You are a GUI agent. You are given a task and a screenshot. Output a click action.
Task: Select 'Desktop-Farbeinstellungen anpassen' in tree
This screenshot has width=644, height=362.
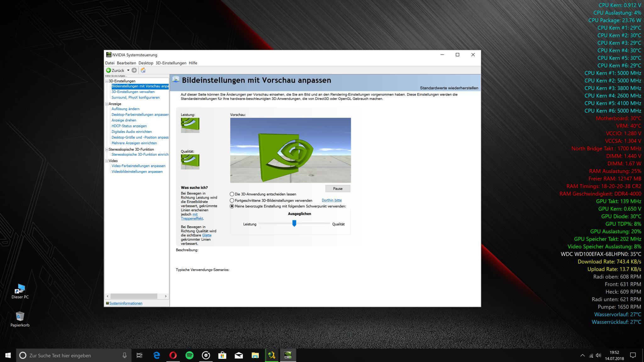(x=140, y=114)
